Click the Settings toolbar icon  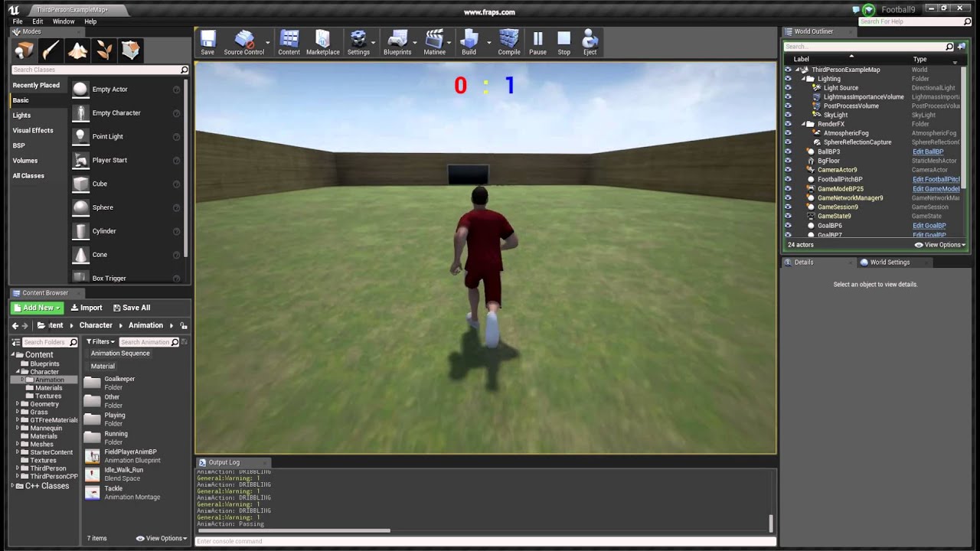click(358, 42)
